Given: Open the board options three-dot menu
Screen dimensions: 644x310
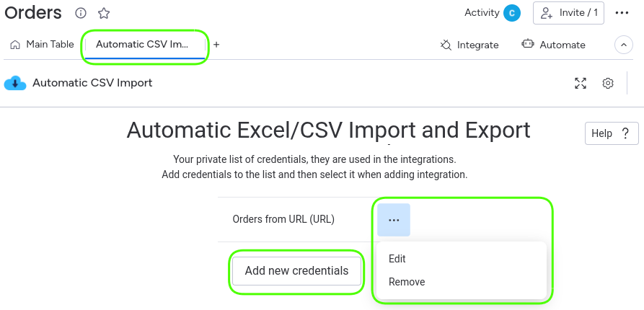Looking at the screenshot, I should point(622,13).
